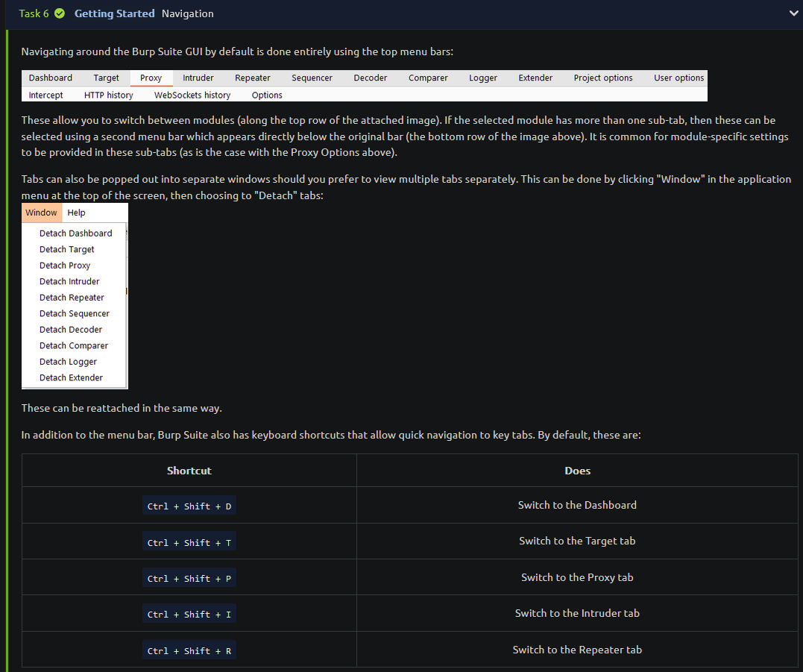Open the Window menu
This screenshot has height=672, width=803.
pyautogui.click(x=42, y=213)
